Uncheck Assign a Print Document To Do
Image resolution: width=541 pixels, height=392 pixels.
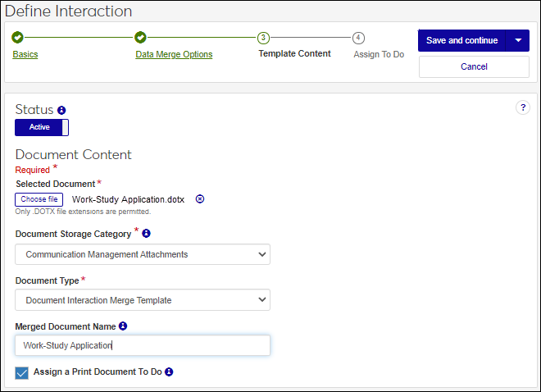[22, 373]
